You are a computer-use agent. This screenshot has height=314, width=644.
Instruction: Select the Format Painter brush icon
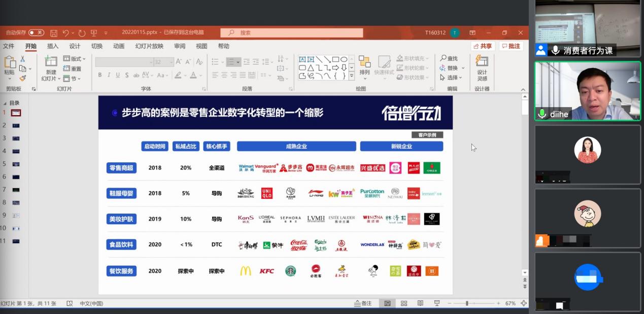tap(22, 78)
